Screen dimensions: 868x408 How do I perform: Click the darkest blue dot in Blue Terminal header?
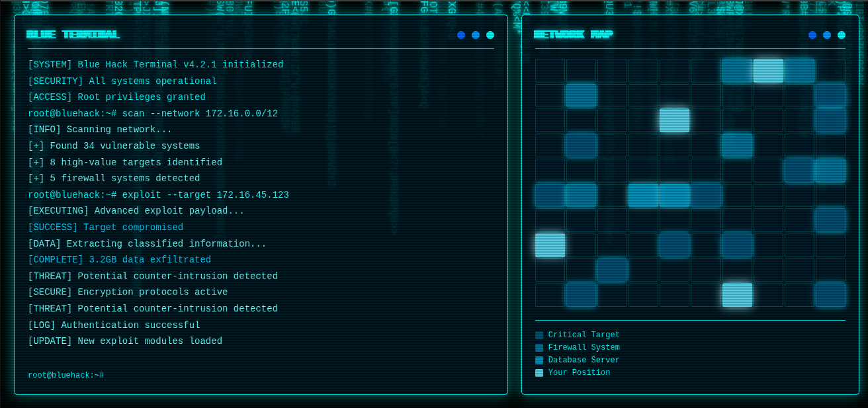tap(461, 35)
